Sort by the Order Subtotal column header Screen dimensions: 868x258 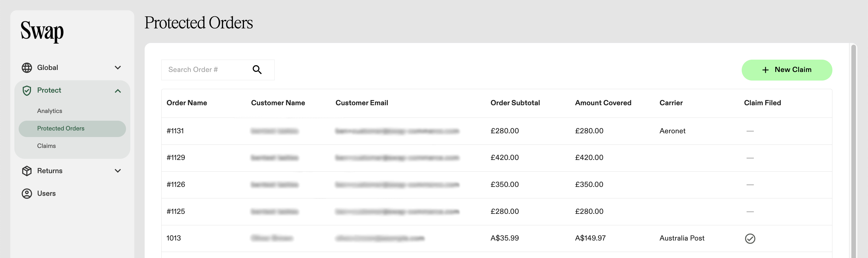click(515, 103)
